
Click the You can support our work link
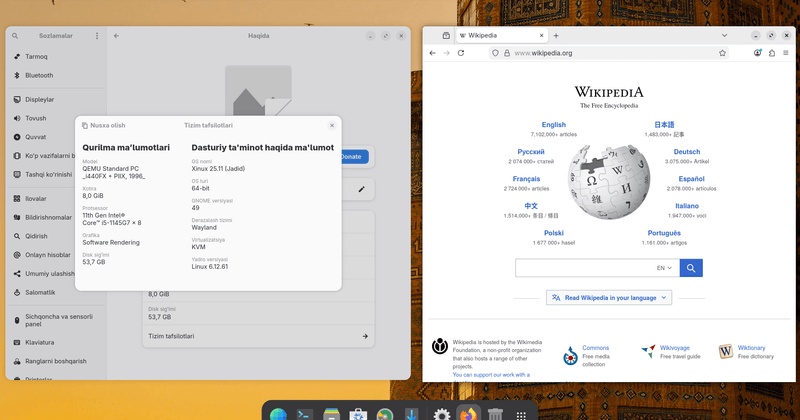(491, 375)
